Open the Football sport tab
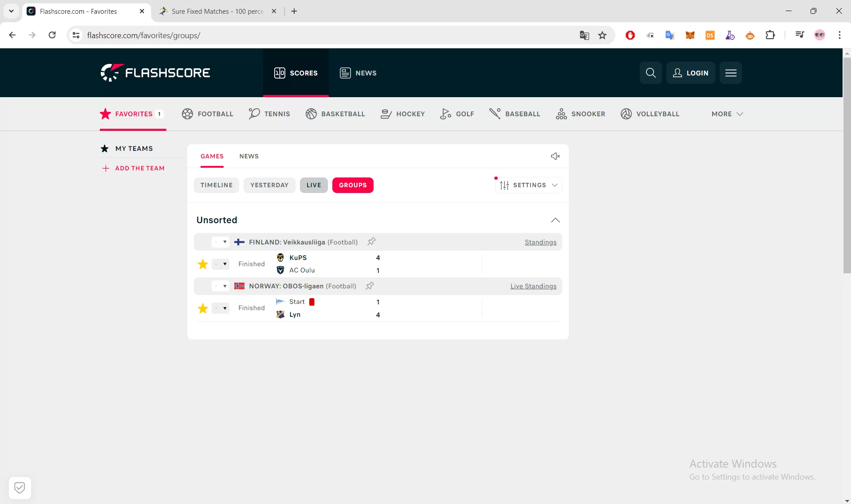Screen dimensions: 851x504 coord(207,114)
